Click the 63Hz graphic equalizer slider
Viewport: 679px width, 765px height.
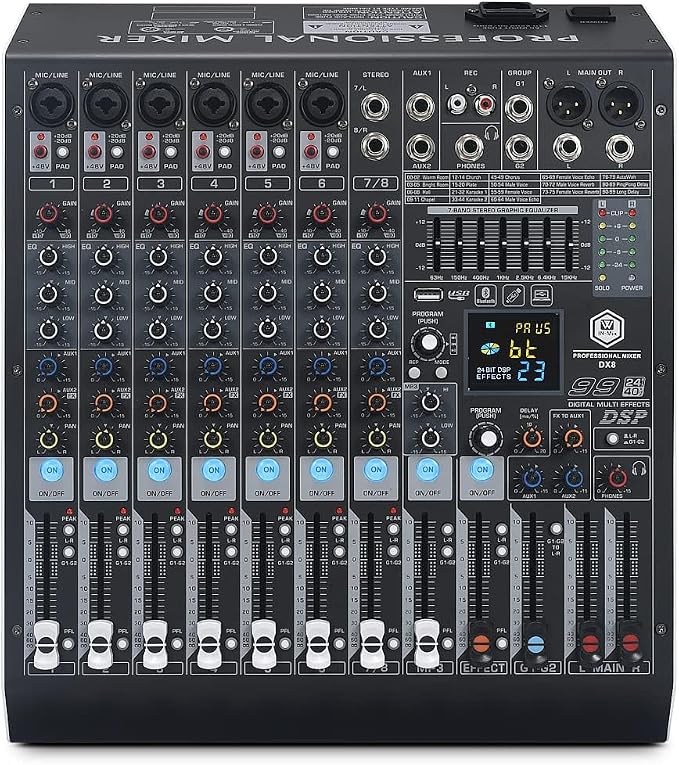tap(437, 244)
